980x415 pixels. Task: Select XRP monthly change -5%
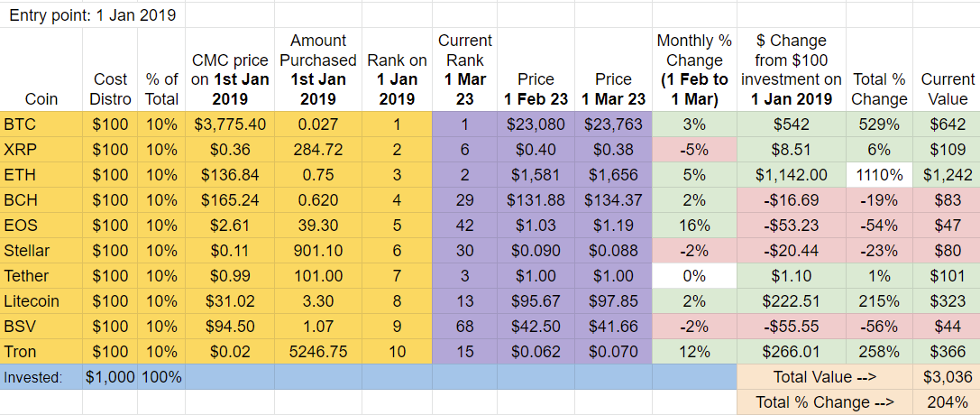(x=694, y=150)
